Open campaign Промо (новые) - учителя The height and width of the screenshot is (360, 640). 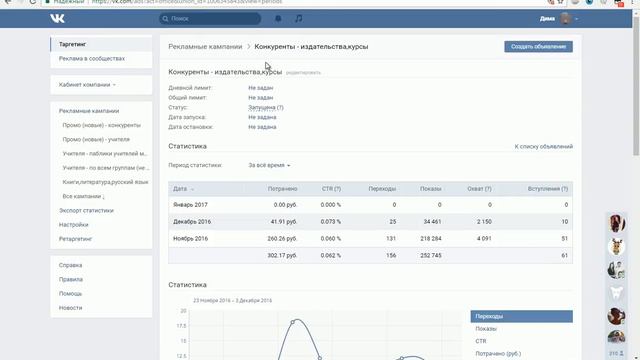click(x=96, y=139)
